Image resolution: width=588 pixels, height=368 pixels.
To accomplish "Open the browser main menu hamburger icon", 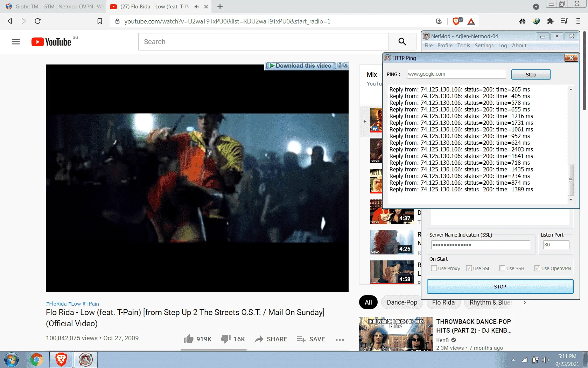I will click(x=578, y=21).
